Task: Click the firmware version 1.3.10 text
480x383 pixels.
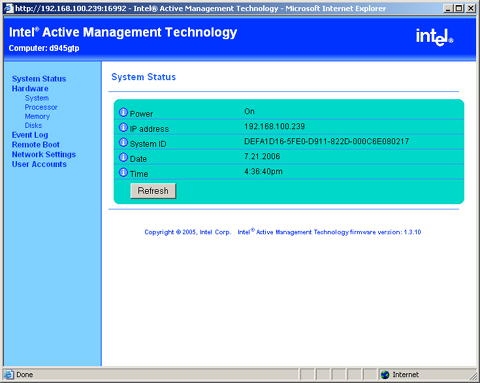Action: (386, 232)
